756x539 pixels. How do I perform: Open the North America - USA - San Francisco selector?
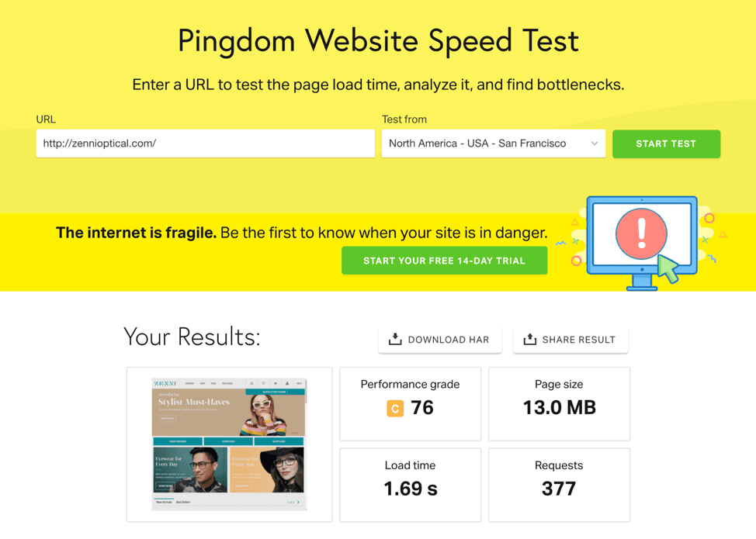click(493, 143)
